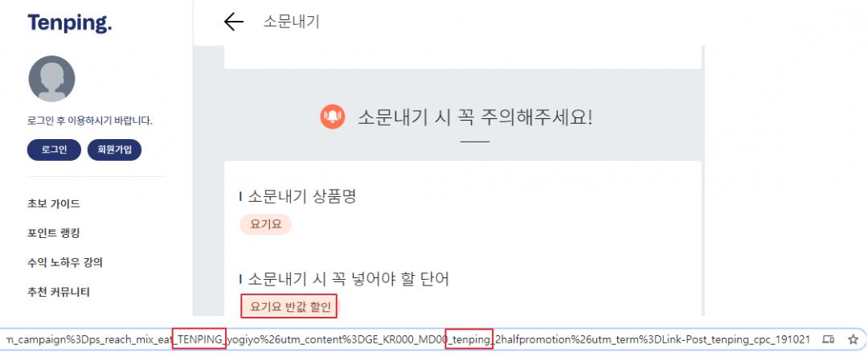
Task: Click the 소문내기 시 꼭 주의해주세요 heading
Action: tap(474, 117)
